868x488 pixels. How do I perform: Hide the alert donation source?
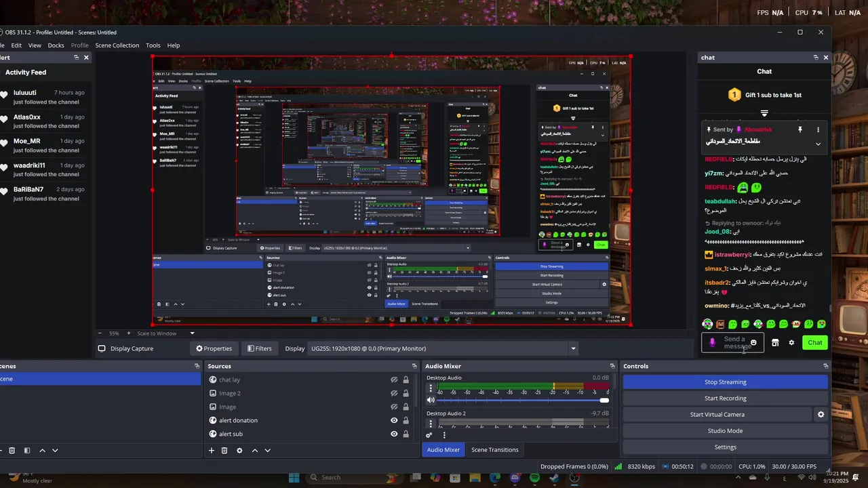click(x=394, y=420)
